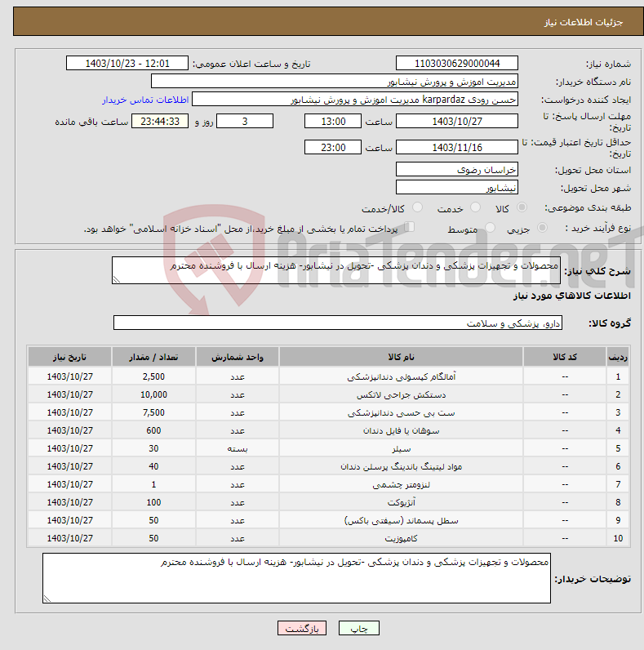Toggle the Islamic treasury payment checkbox
This screenshot has width=644, height=650.
click(x=410, y=227)
